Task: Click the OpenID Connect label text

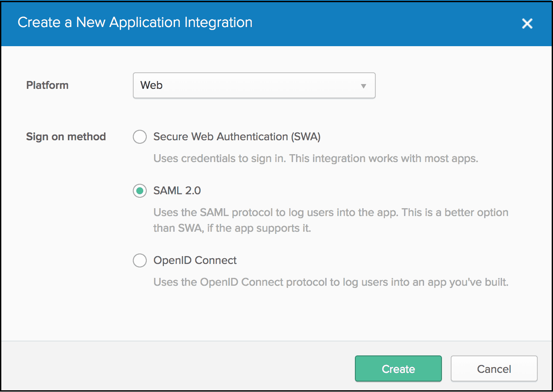Action: point(195,260)
